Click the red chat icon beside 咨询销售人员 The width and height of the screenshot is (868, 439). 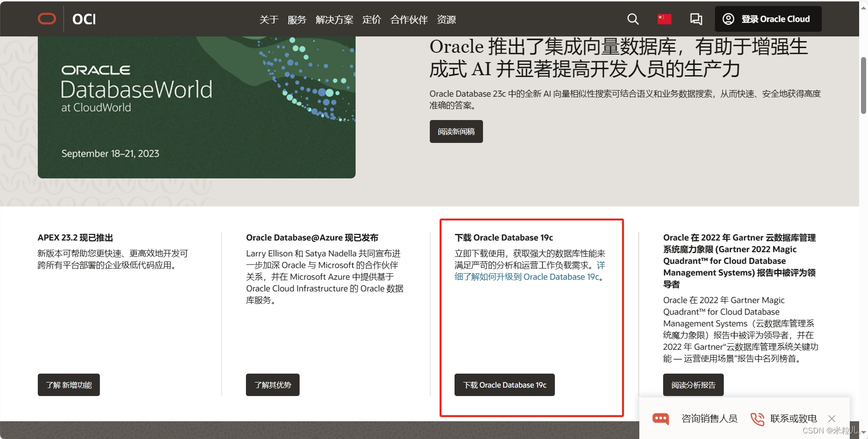pos(660,418)
